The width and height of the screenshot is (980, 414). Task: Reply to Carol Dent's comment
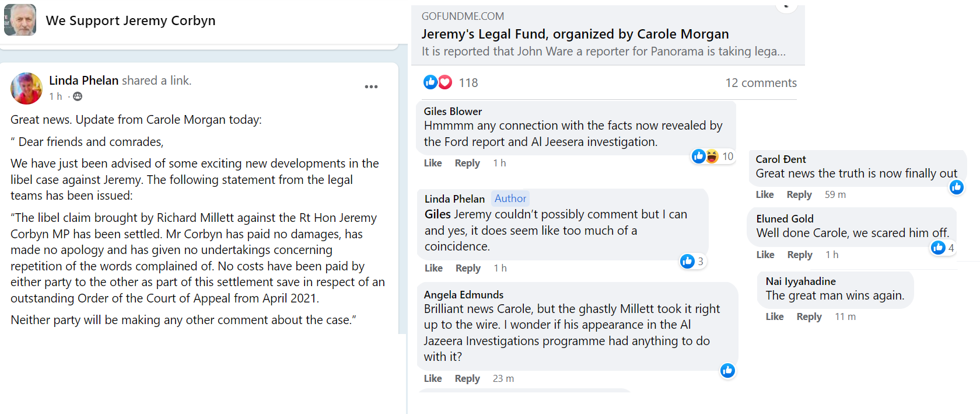click(799, 194)
